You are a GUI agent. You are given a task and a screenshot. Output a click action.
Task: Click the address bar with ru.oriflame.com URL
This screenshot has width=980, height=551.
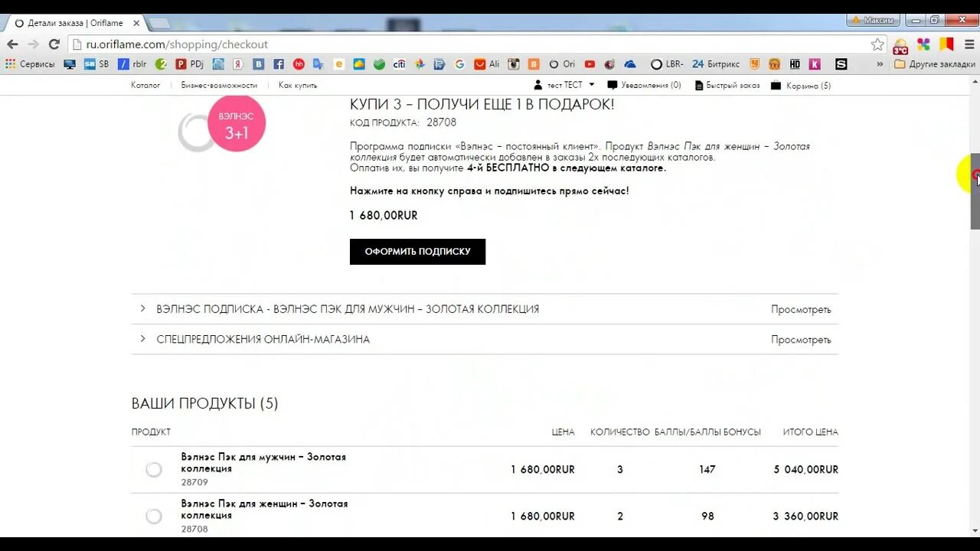(x=475, y=44)
